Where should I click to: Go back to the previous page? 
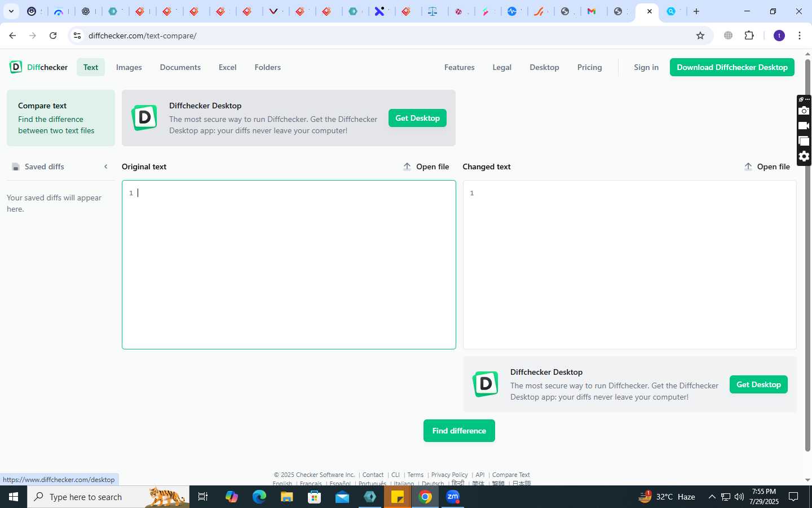[12, 36]
